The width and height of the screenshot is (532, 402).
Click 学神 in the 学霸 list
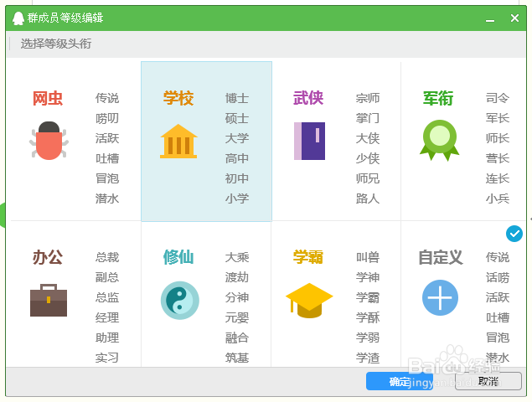368,277
